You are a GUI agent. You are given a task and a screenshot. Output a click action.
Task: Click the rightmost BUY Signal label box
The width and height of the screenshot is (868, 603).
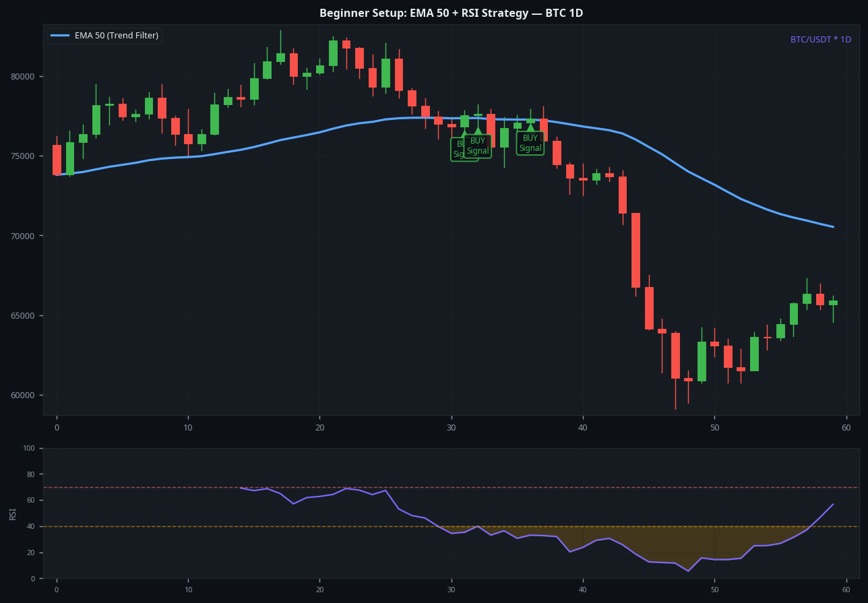[530, 143]
